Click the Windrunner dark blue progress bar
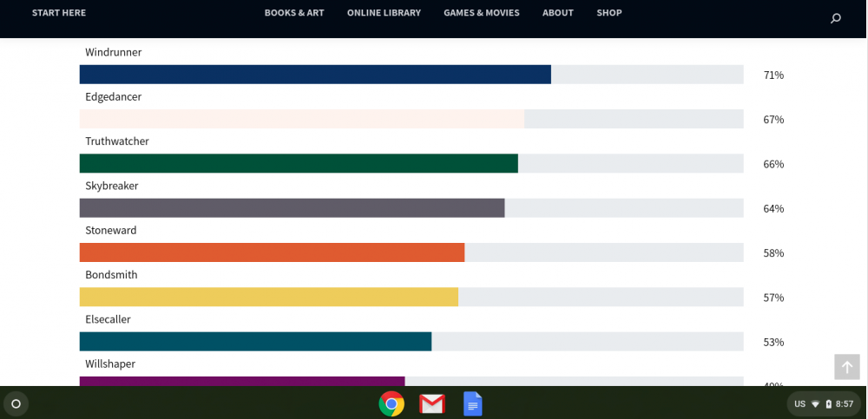868x419 pixels. (x=316, y=75)
